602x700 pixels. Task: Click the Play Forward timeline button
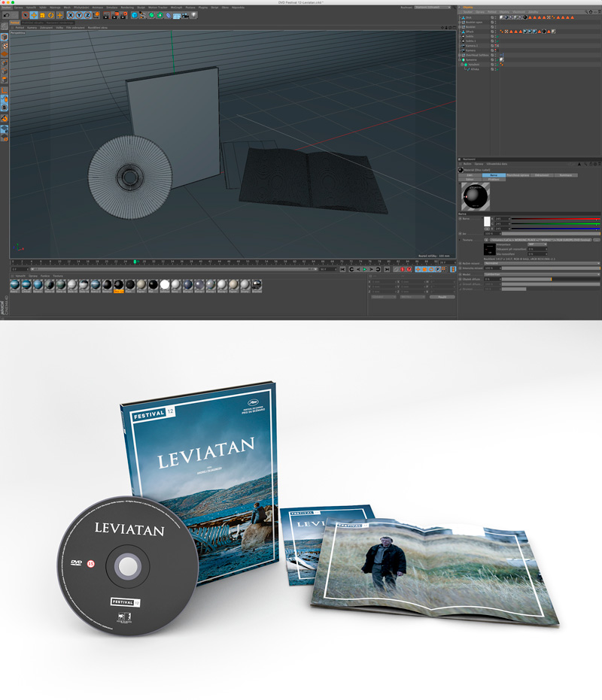pyautogui.click(x=365, y=269)
